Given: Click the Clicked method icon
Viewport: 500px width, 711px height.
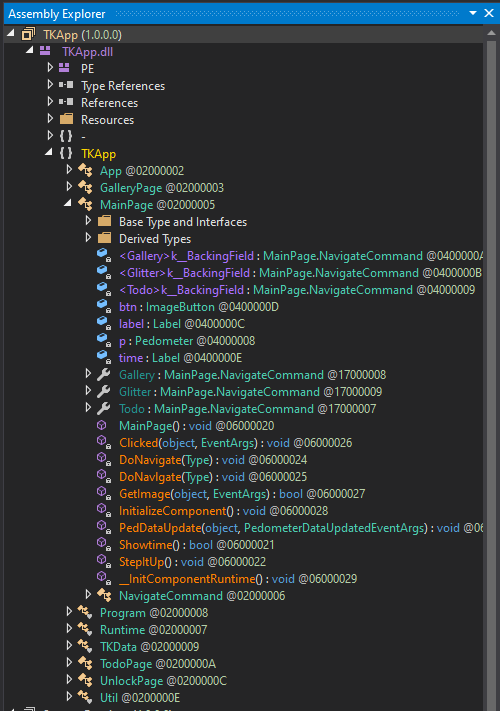Looking at the screenshot, I should tap(104, 443).
